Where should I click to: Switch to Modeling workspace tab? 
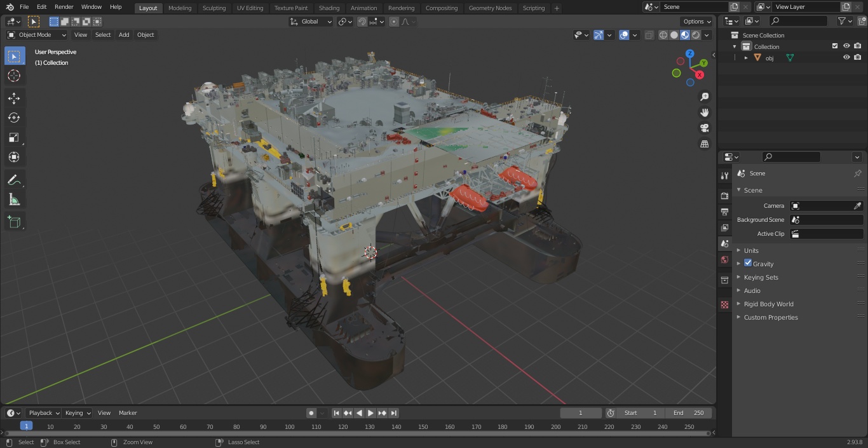tap(180, 8)
